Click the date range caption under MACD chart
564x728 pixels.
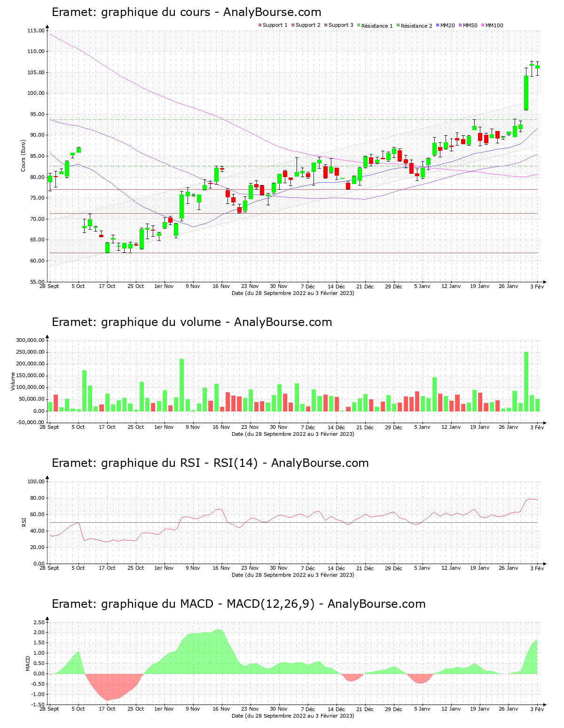click(x=293, y=716)
